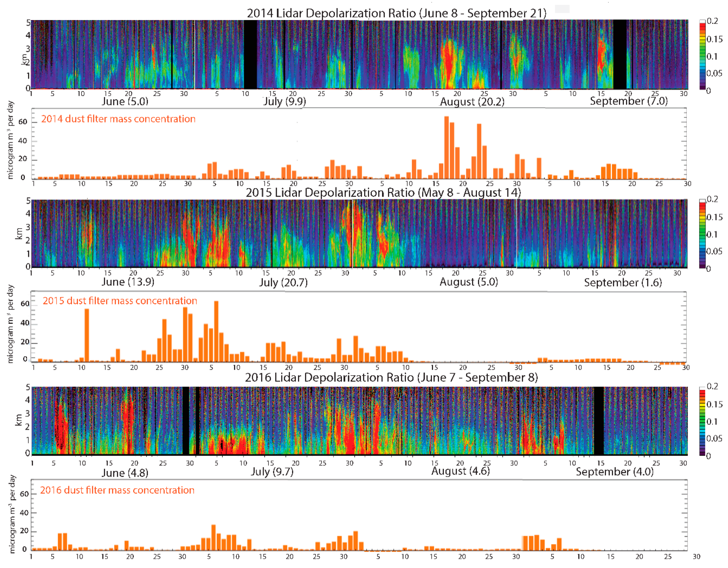Click the black data gap in September 2016 lidar
Viewport: 728px width, 568px height.
599,420
